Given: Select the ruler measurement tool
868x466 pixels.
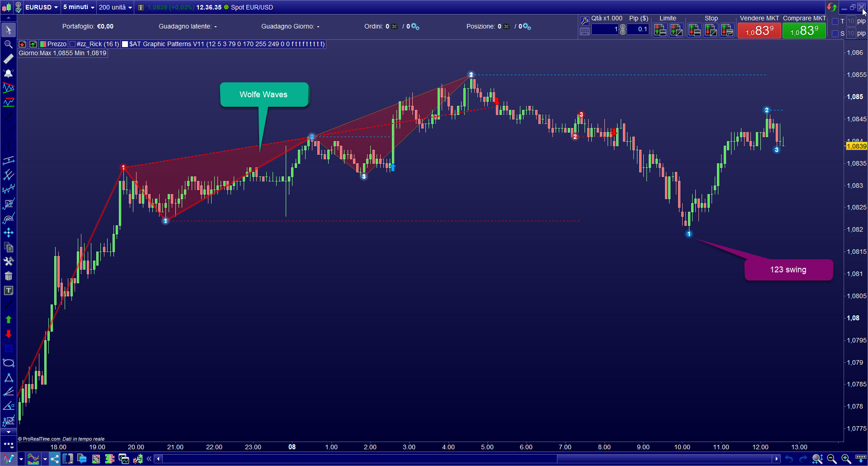Looking at the screenshot, I should tap(8, 59).
